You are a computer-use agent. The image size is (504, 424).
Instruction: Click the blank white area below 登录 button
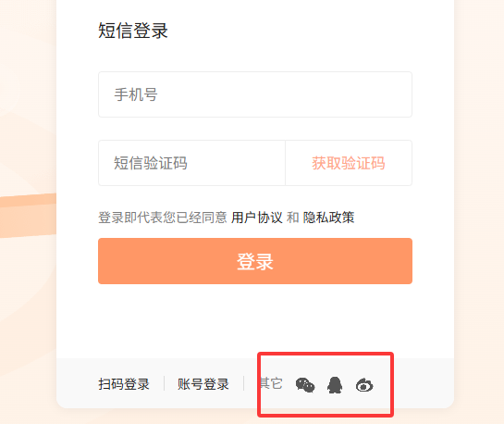[x=255, y=320]
